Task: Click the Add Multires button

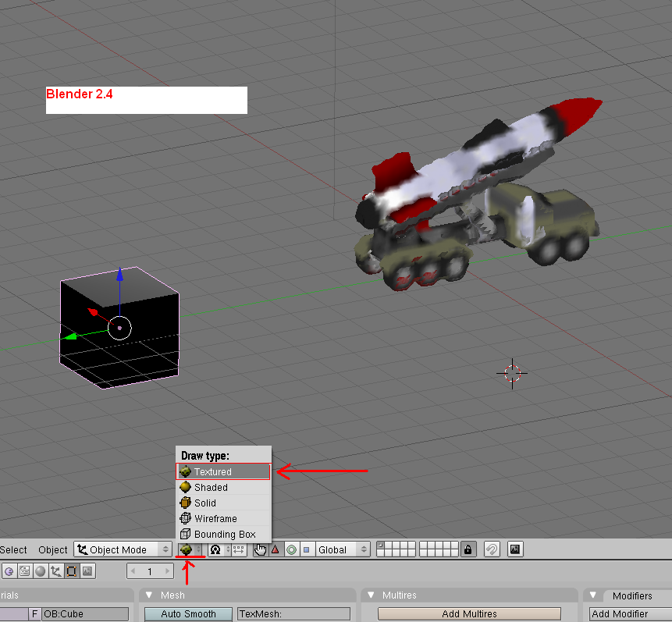Action: coord(468,613)
